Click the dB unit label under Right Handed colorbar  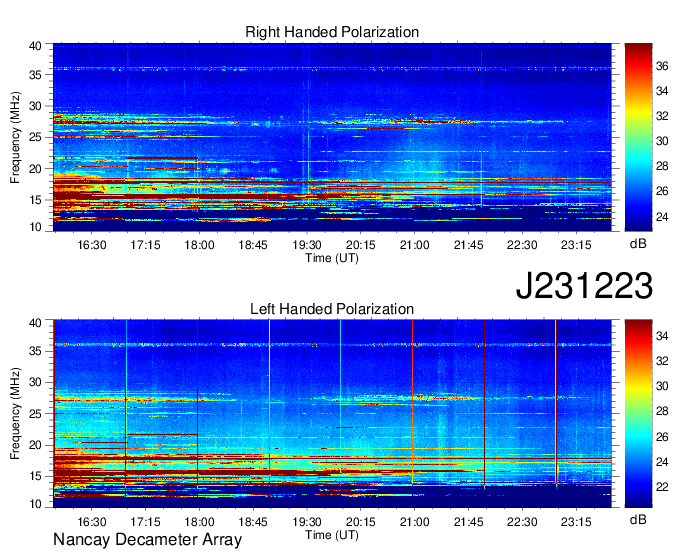tap(638, 243)
